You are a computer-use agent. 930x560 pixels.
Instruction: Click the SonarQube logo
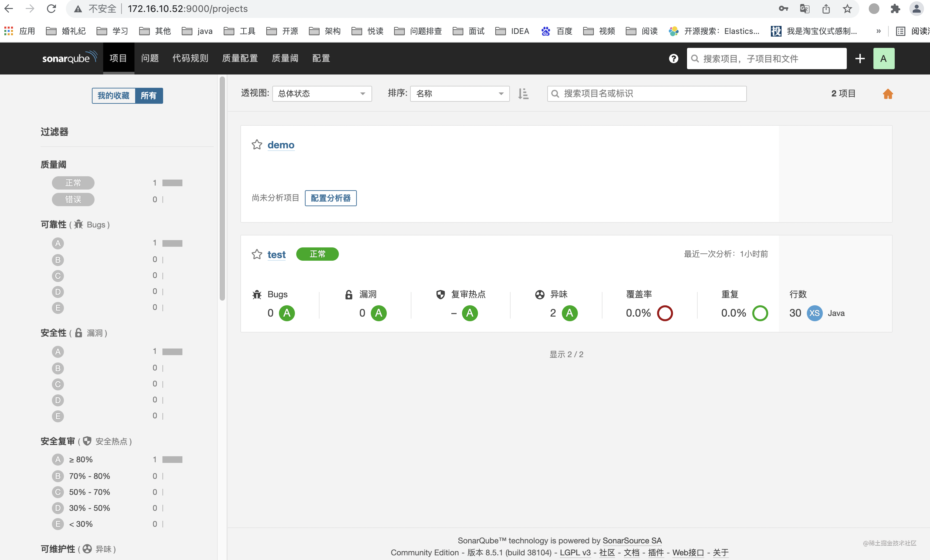tap(70, 58)
